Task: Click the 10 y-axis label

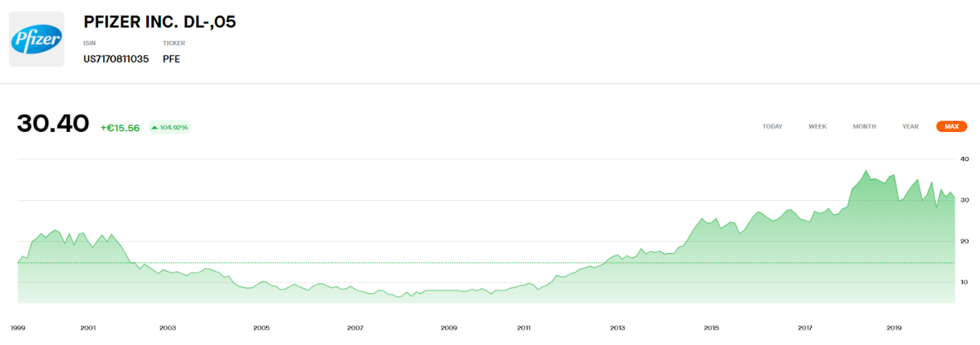Action: pos(964,283)
